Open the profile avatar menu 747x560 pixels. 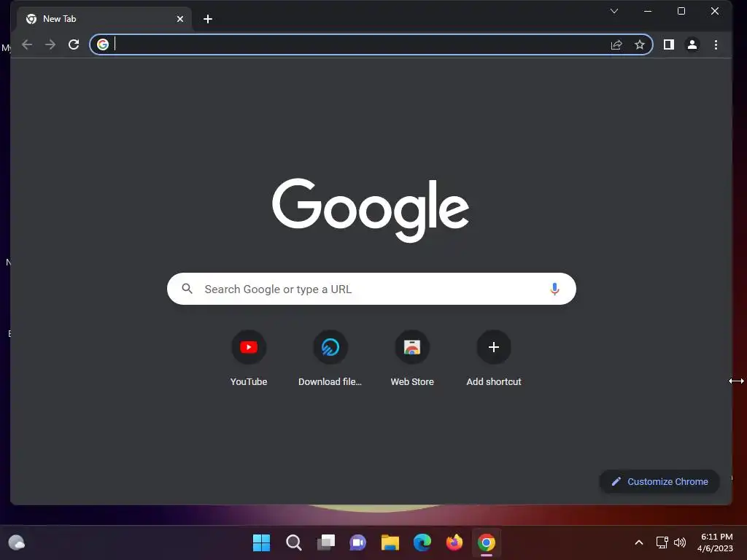[692, 44]
